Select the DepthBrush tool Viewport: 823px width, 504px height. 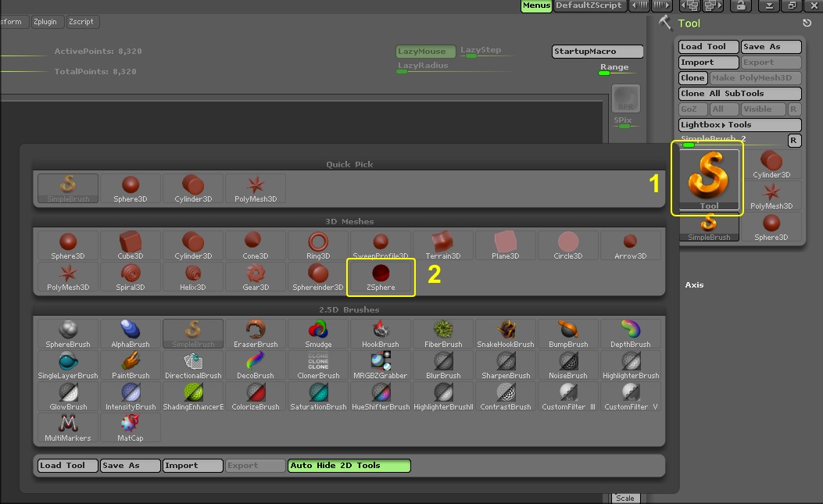coord(631,333)
